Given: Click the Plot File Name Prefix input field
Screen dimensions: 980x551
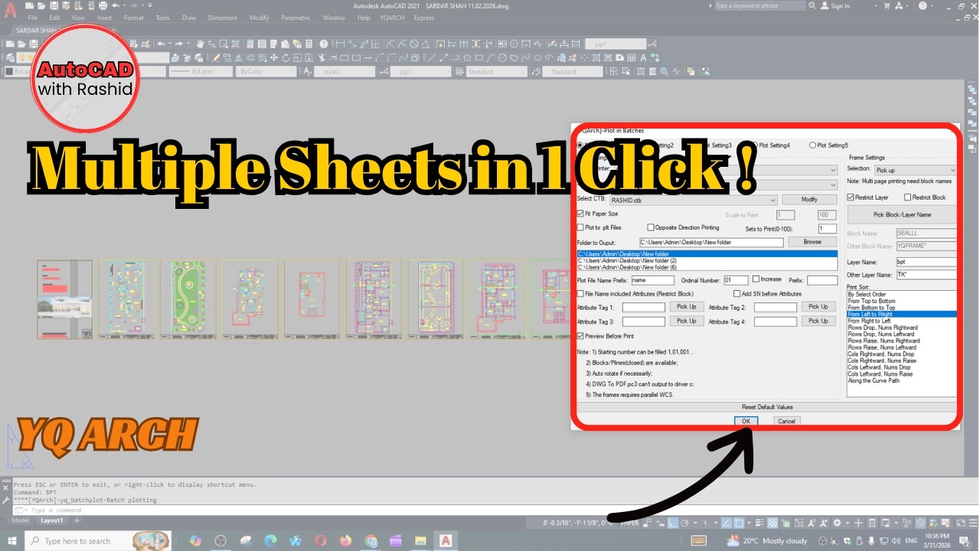Looking at the screenshot, I should (652, 281).
